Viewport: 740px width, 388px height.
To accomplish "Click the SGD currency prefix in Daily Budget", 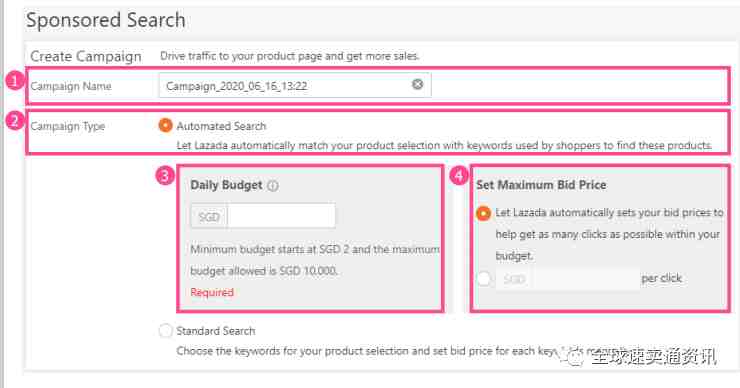I will pos(209,217).
